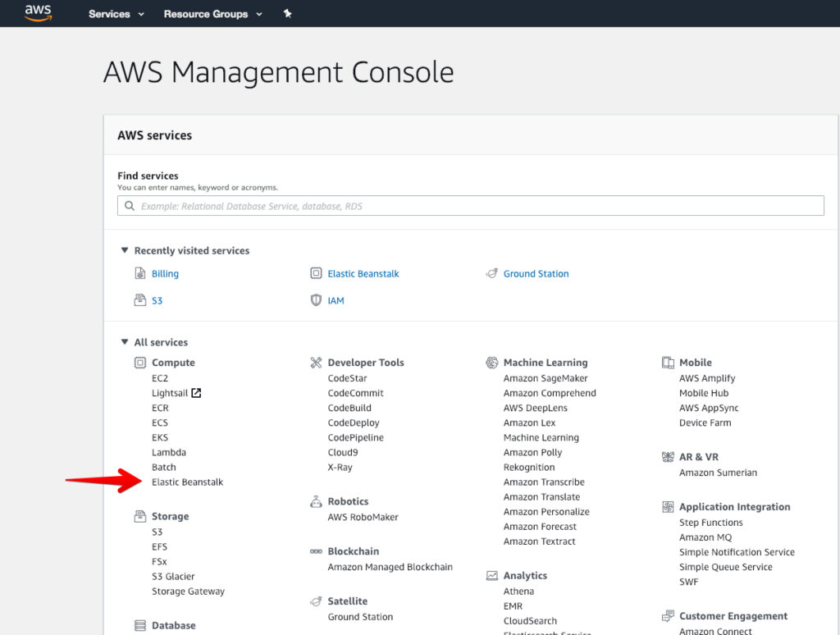Open the recently visited IAM link
Screen dimensions: 840x635
coord(336,300)
